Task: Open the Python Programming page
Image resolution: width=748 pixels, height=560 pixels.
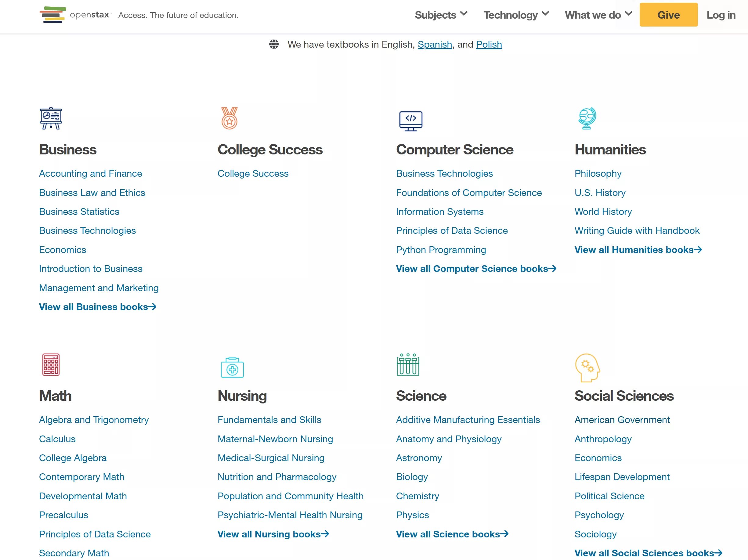Action: (x=441, y=250)
